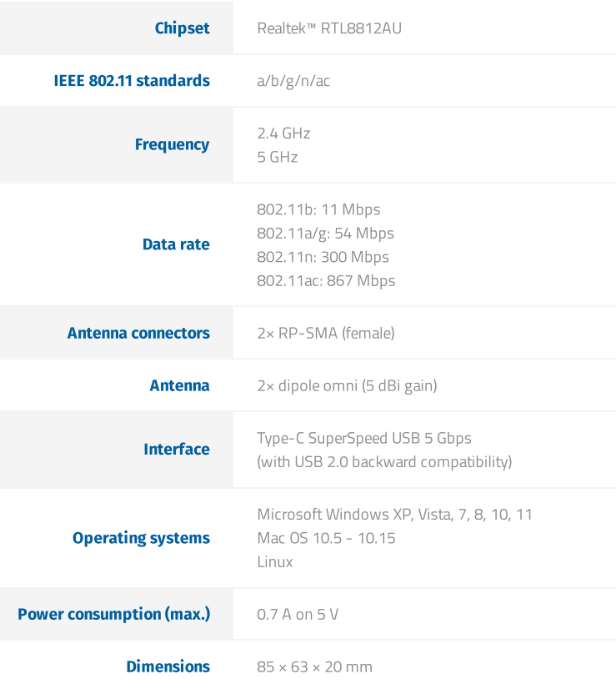Select the 85 × 63 × 20 mm dimensions
Image resolution: width=616 pixels, height=699 pixels.
point(314,667)
